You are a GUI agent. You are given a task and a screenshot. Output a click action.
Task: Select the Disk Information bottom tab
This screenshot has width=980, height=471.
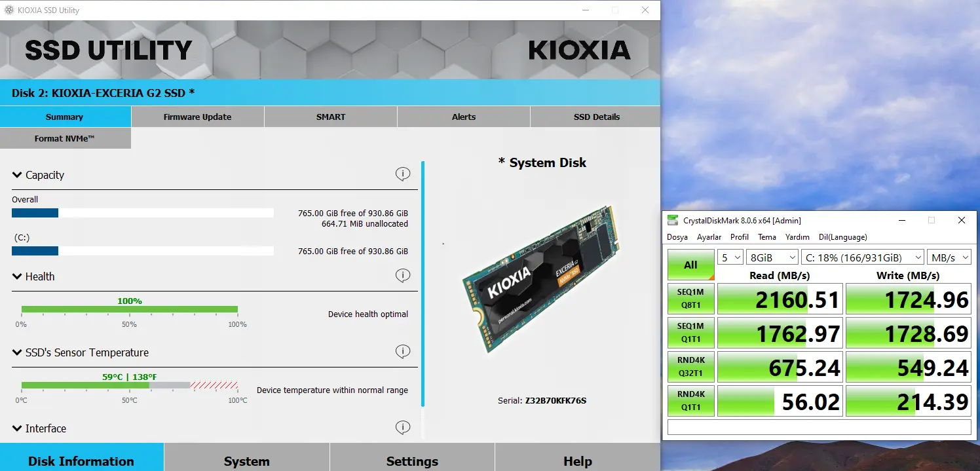point(81,458)
